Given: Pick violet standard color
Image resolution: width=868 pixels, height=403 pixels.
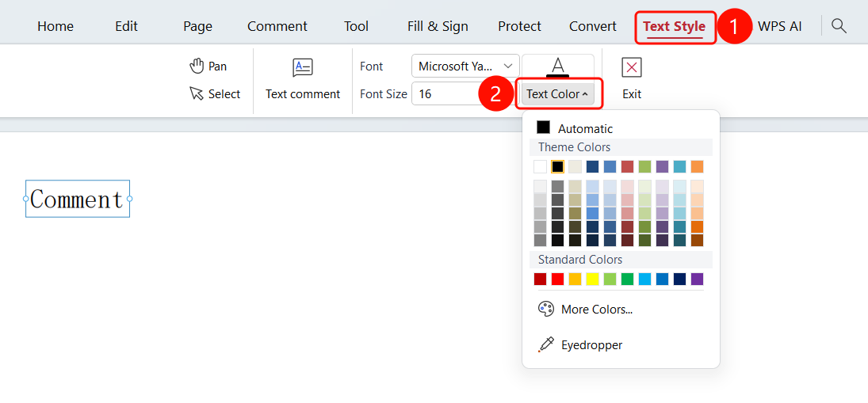Looking at the screenshot, I should 697,279.
